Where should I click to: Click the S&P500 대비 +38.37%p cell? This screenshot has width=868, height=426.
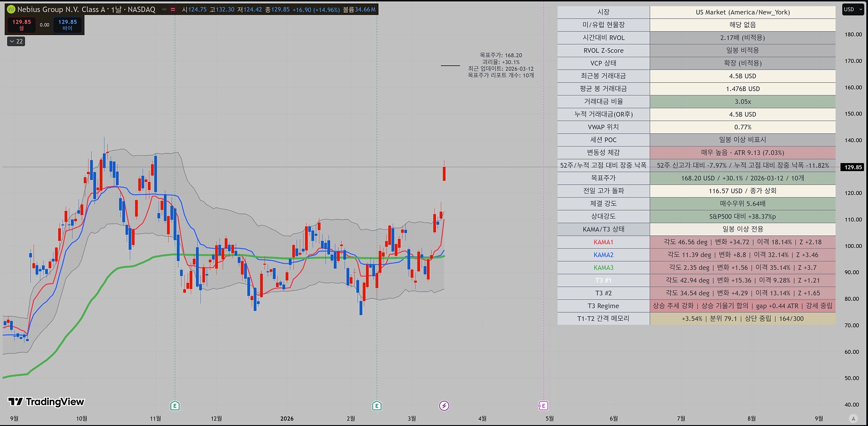742,216
